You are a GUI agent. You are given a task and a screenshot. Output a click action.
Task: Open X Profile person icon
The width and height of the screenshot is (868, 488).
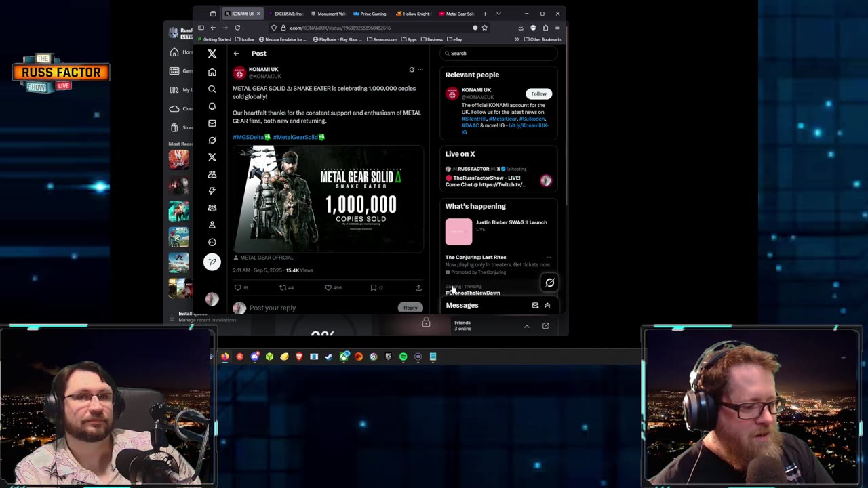pyautogui.click(x=212, y=224)
